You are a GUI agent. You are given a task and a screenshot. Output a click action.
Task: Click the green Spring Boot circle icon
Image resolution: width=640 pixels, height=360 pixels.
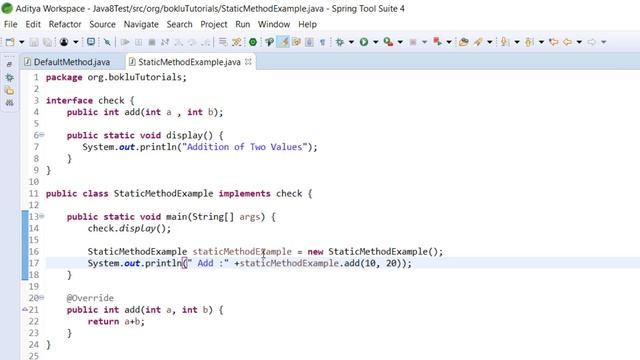[x=253, y=42]
